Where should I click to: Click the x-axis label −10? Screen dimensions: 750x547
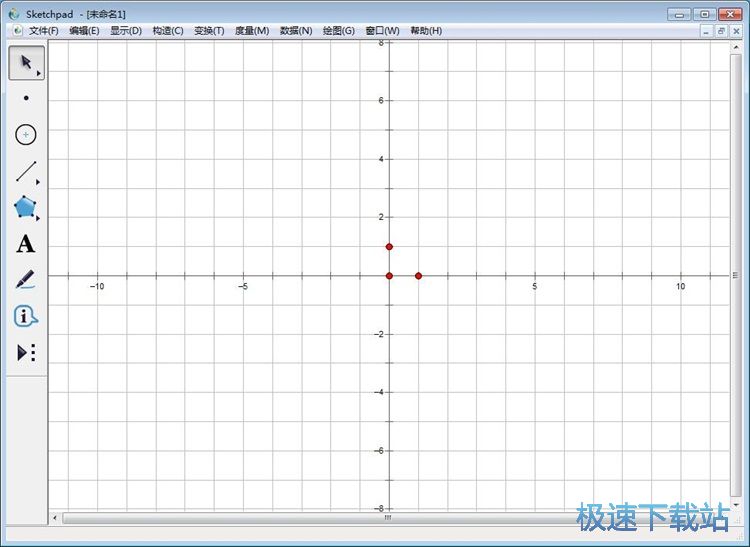click(x=97, y=286)
